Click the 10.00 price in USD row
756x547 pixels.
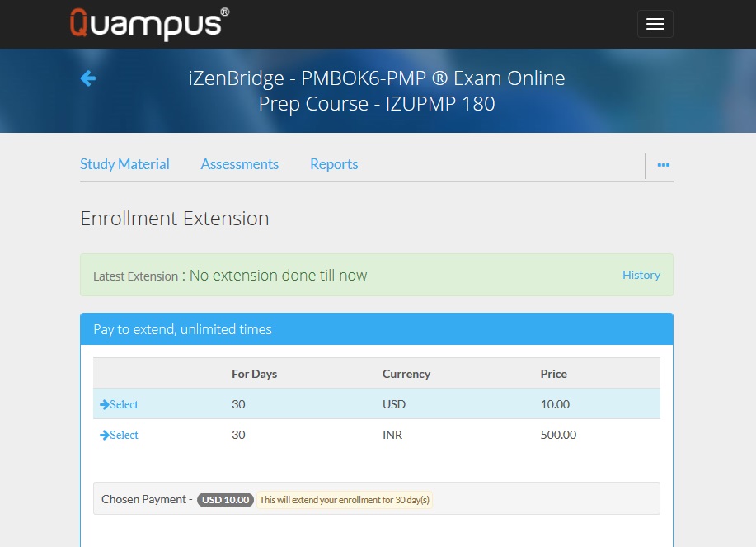[x=555, y=404]
